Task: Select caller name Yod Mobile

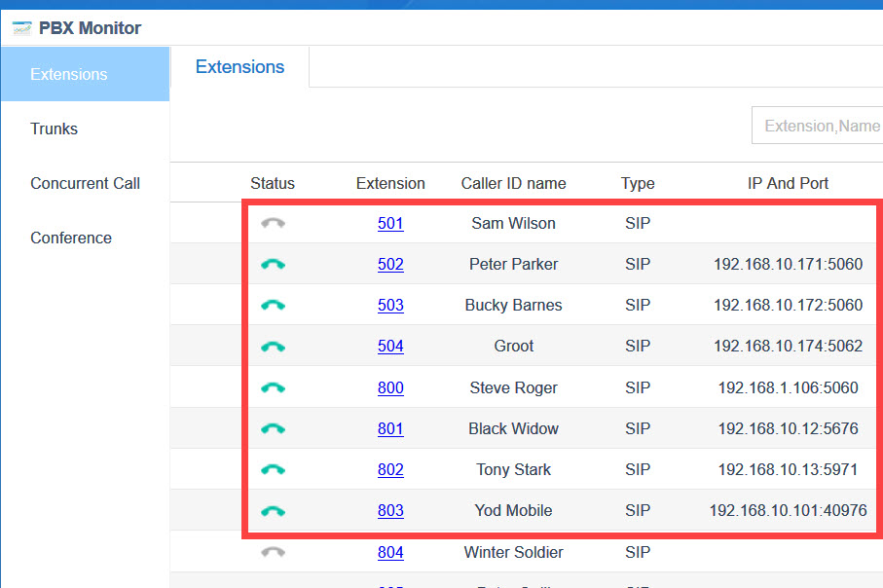Action: point(514,511)
